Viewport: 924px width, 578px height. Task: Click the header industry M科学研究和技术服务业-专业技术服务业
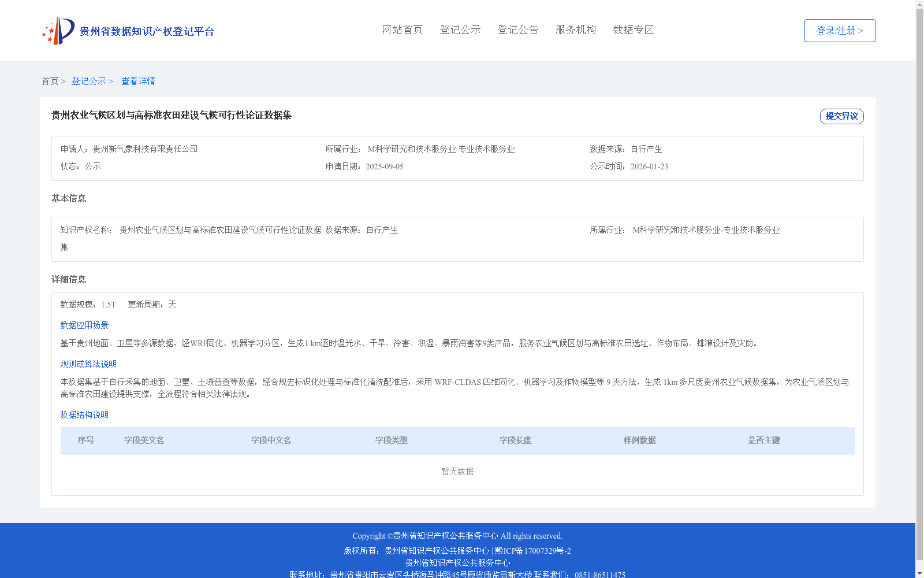pos(441,149)
